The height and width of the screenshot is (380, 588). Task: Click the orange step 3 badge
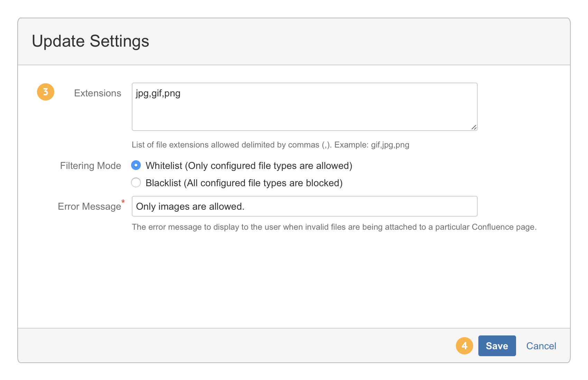click(45, 92)
